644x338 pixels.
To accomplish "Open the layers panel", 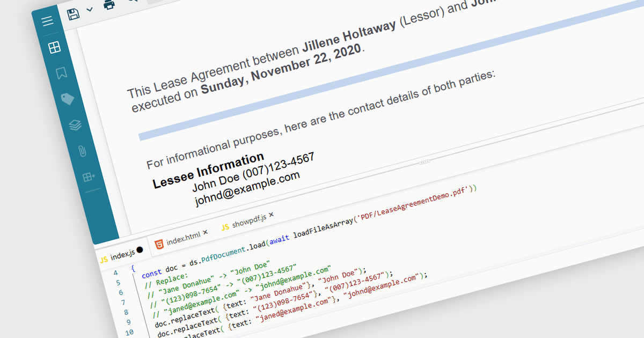I will click(75, 125).
